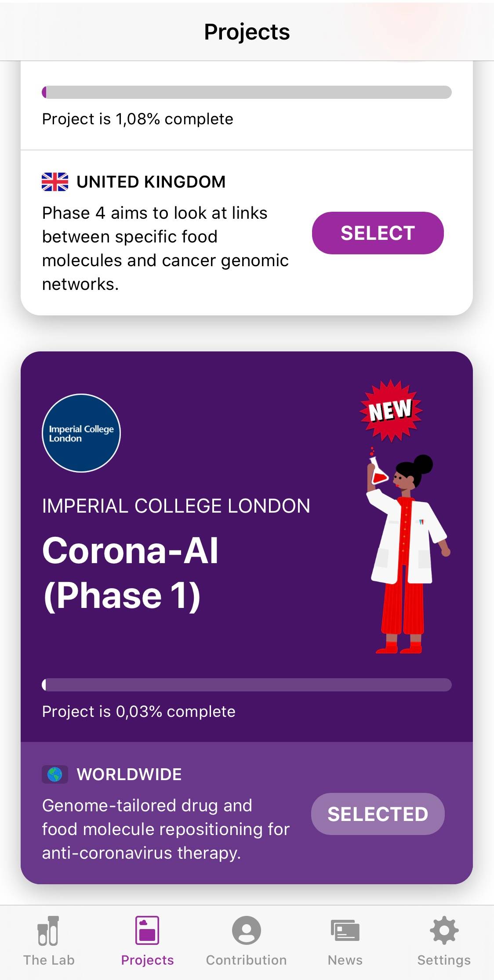Tap the Imperial College London logo

pos(81,433)
